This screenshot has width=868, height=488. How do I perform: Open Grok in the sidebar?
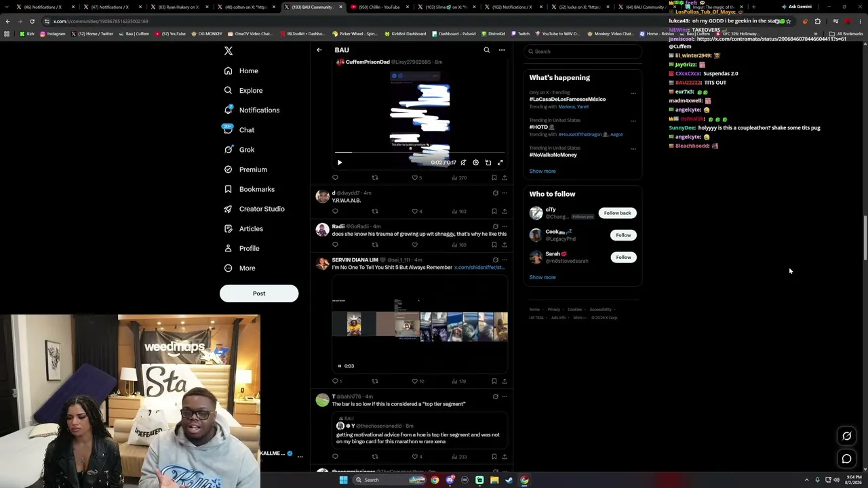click(x=239, y=150)
